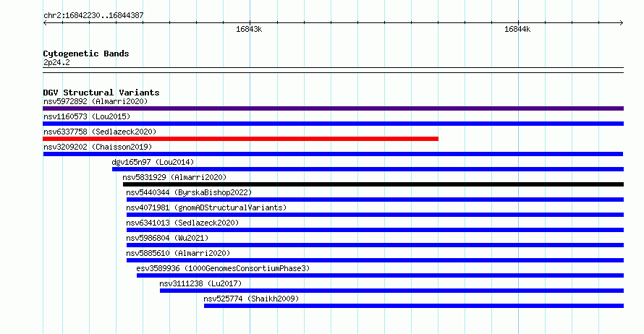Click the ruler's left arrowhead
644x334 pixels.
point(45,23)
